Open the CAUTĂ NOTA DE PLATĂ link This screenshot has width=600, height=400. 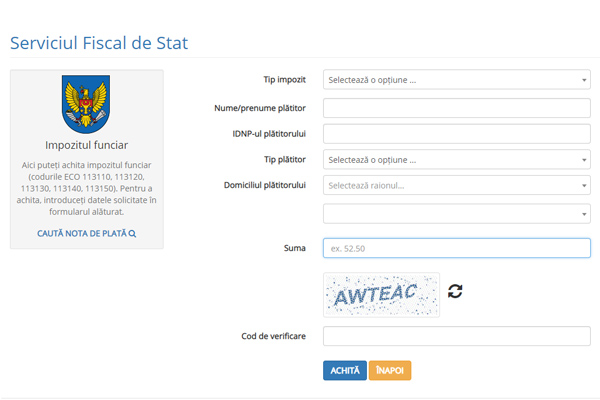coord(86,233)
